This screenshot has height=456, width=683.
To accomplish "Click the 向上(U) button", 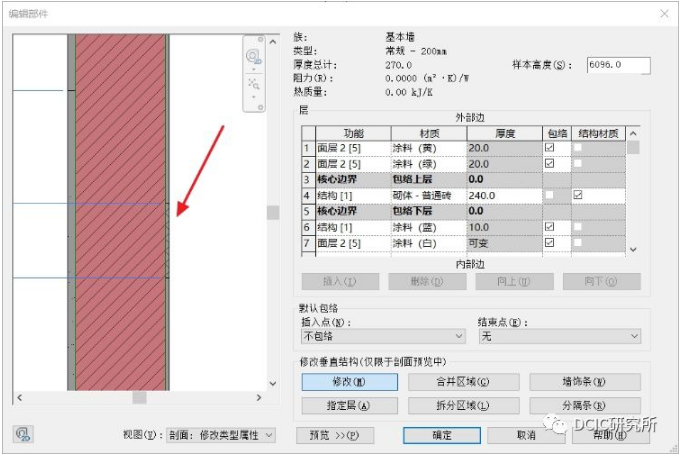I will coord(514,281).
